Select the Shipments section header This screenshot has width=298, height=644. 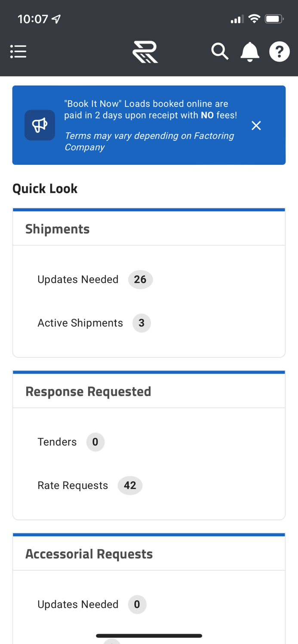58,229
